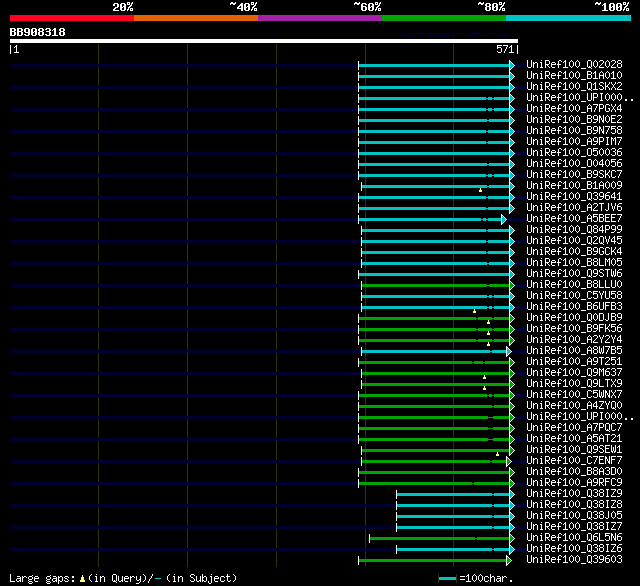
Task: Select the UniRef100_A9RFC9 hit label
Action: click(574, 483)
